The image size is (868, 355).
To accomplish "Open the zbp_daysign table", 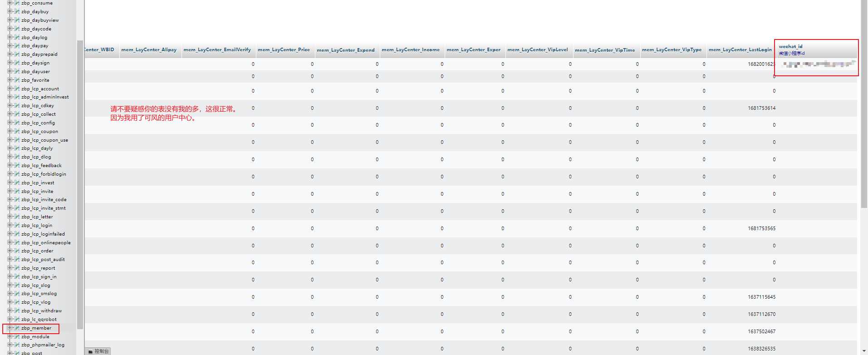I will (x=35, y=63).
